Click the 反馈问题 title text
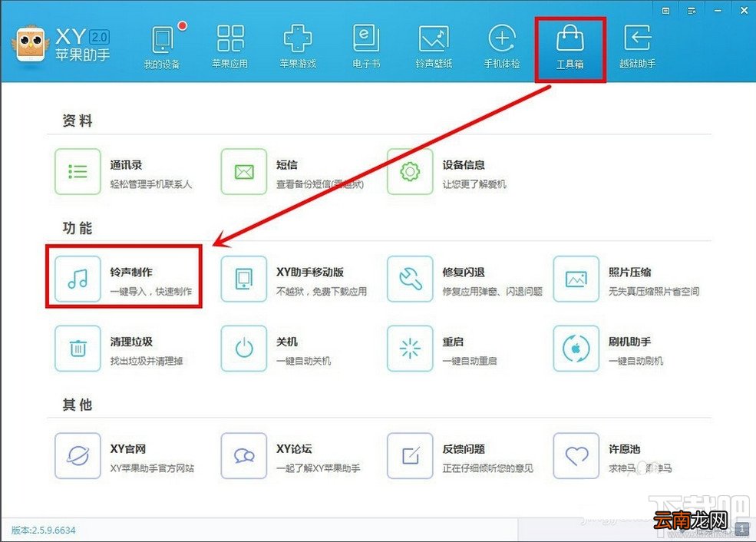 coord(464,449)
